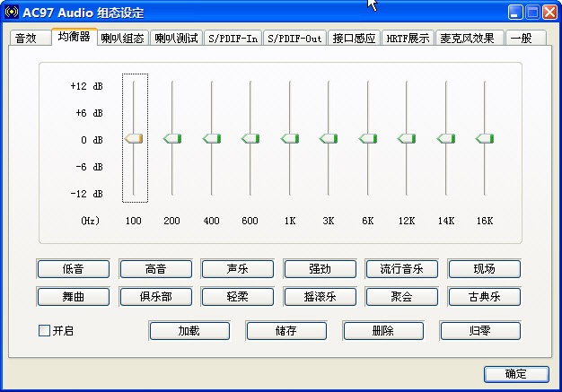
Task: Close the AC97 Audio window
Action: point(547,13)
